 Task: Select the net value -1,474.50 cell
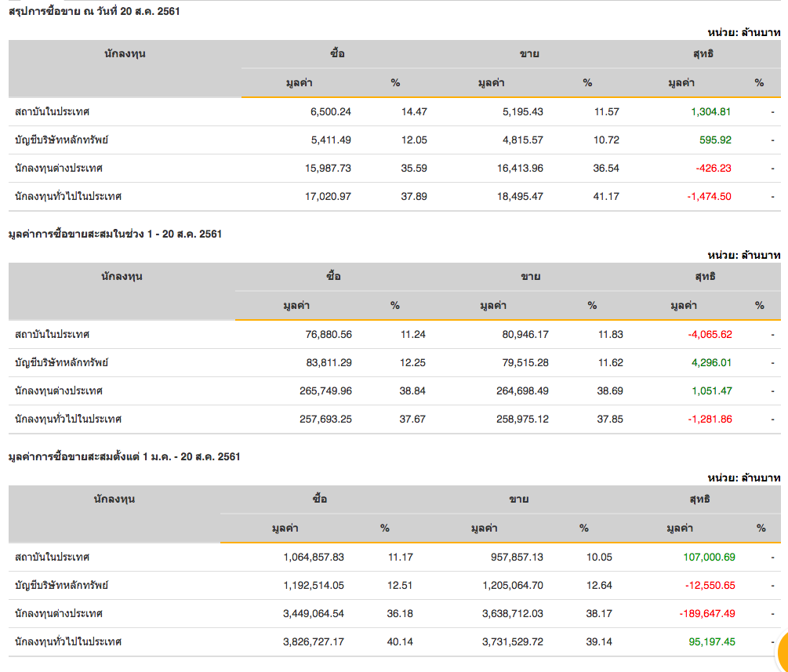tap(709, 196)
